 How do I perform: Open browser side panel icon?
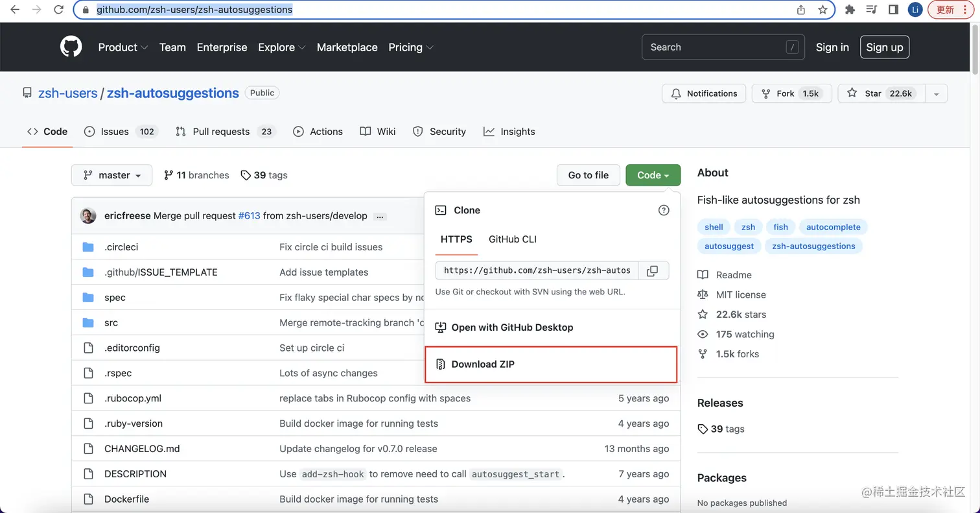click(893, 10)
